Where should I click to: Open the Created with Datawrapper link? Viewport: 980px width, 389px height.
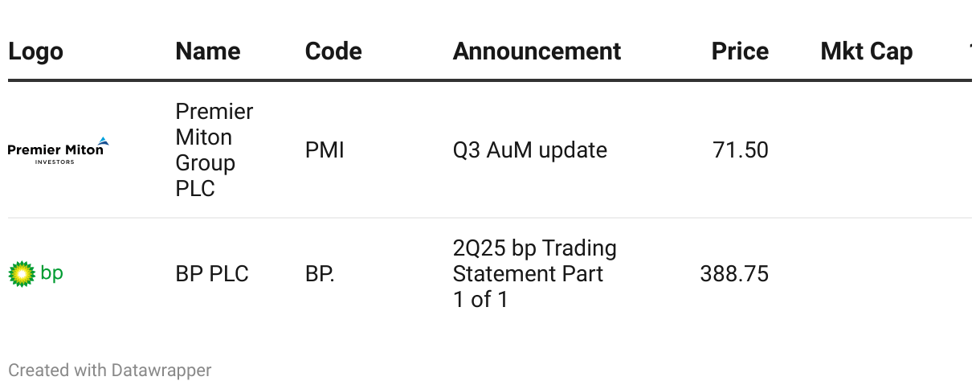[110, 371]
